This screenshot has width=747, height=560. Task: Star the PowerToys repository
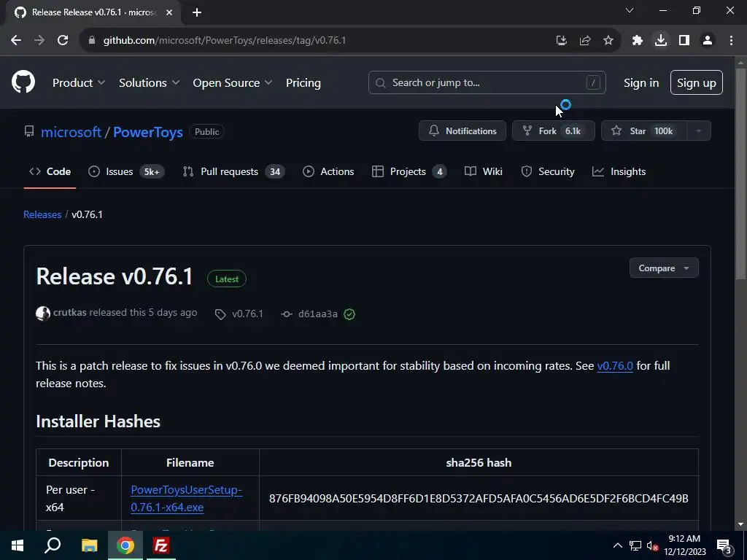coord(644,131)
